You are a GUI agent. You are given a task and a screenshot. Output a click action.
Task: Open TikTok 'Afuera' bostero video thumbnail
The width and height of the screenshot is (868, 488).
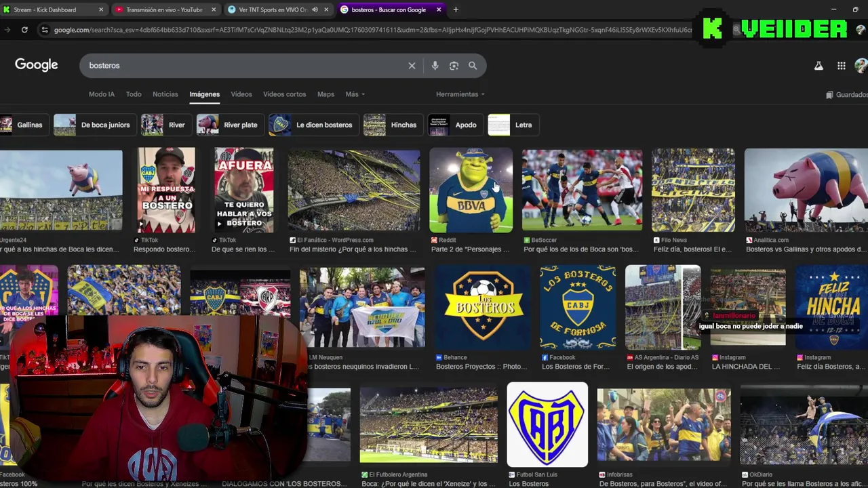(x=244, y=190)
